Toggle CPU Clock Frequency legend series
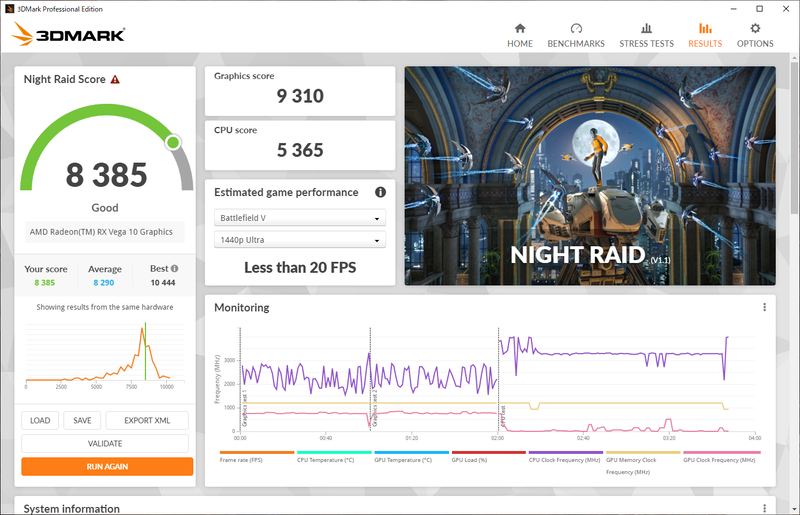This screenshot has width=800, height=515. (x=565, y=456)
